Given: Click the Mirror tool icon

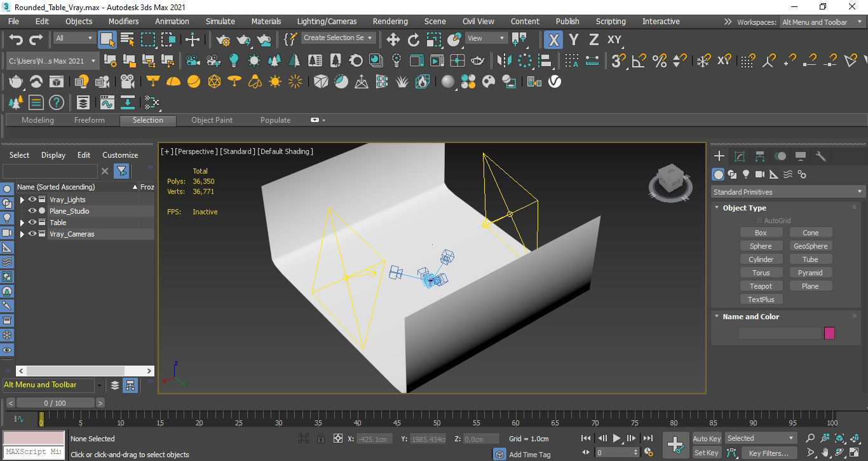Looking at the screenshot, I should click(505, 60).
